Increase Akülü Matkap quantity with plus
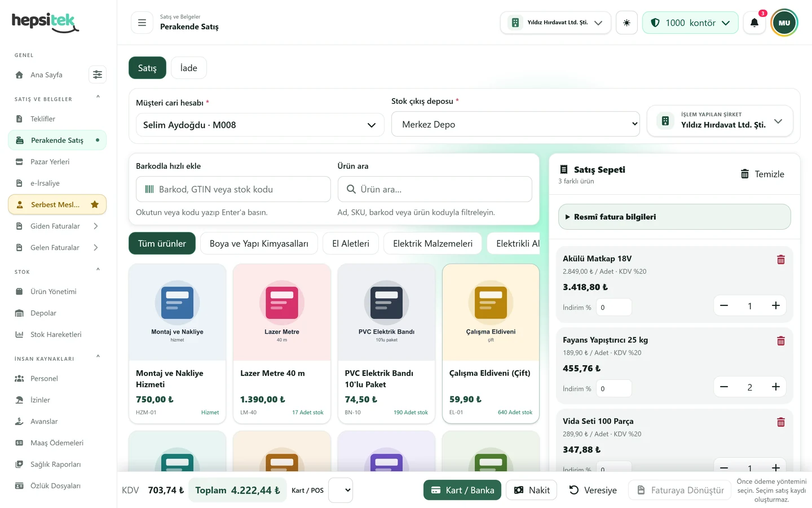The height and width of the screenshot is (508, 812). click(x=775, y=305)
